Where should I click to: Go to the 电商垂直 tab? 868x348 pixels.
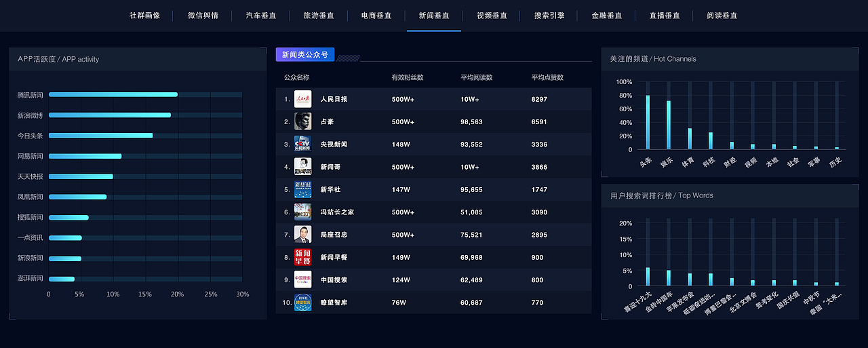pyautogui.click(x=376, y=16)
